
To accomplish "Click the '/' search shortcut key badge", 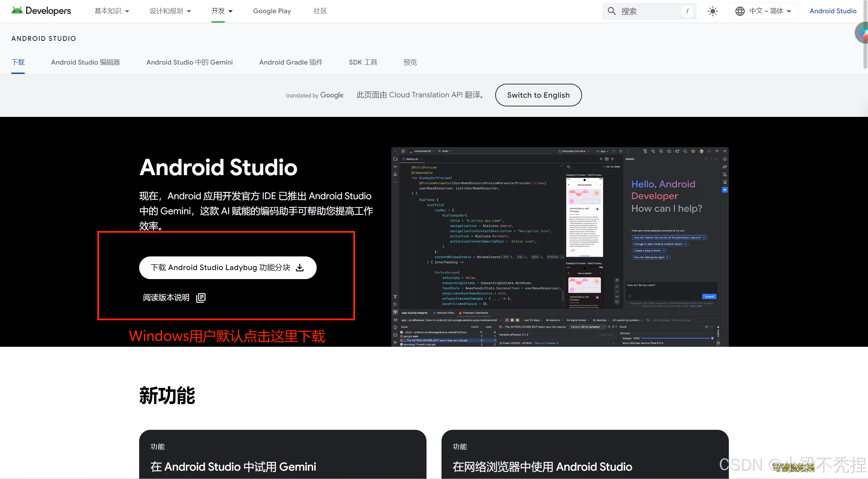I will tap(687, 11).
